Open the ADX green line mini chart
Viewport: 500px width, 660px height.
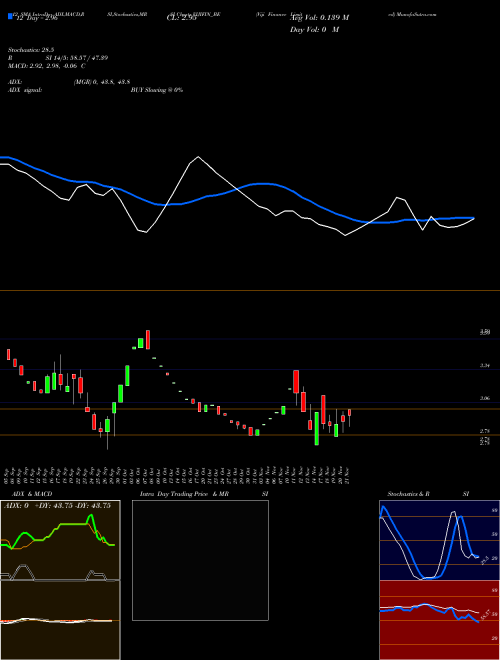[x=60, y=540]
